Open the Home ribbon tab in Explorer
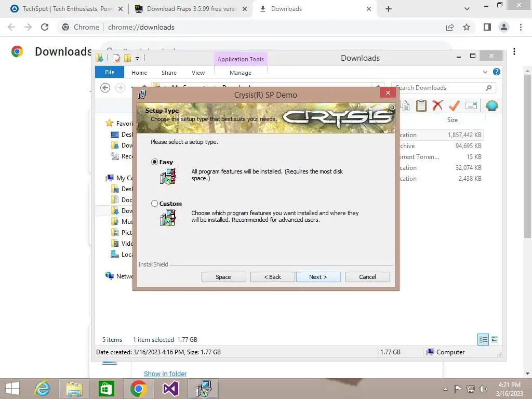Viewport: 532px width, 399px height. pyautogui.click(x=139, y=73)
